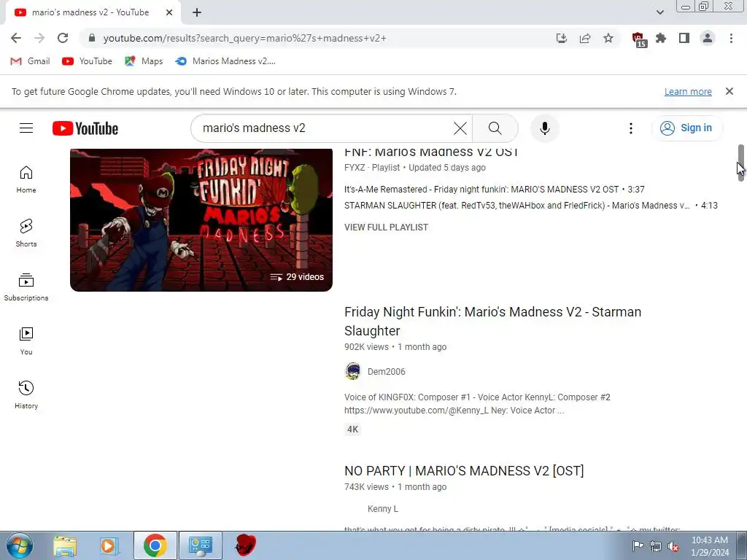747x560 pixels.
Task: Click VIEW FULL PLAYLIST
Action: (x=387, y=227)
